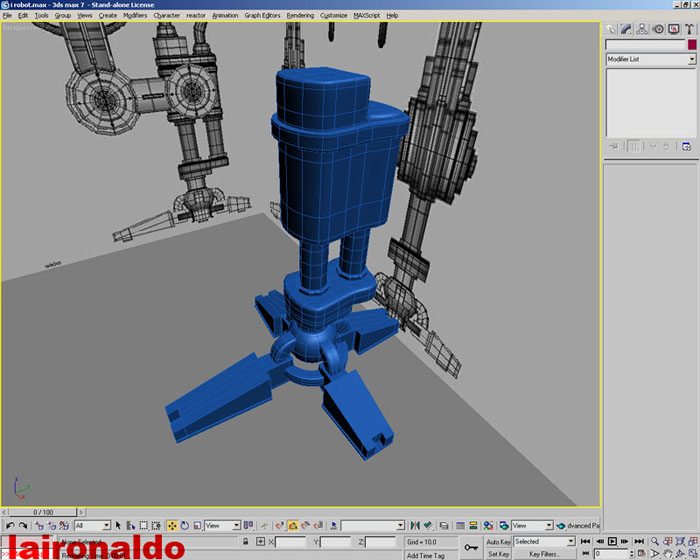
Task: Select the Move transform tool
Action: pyautogui.click(x=172, y=525)
